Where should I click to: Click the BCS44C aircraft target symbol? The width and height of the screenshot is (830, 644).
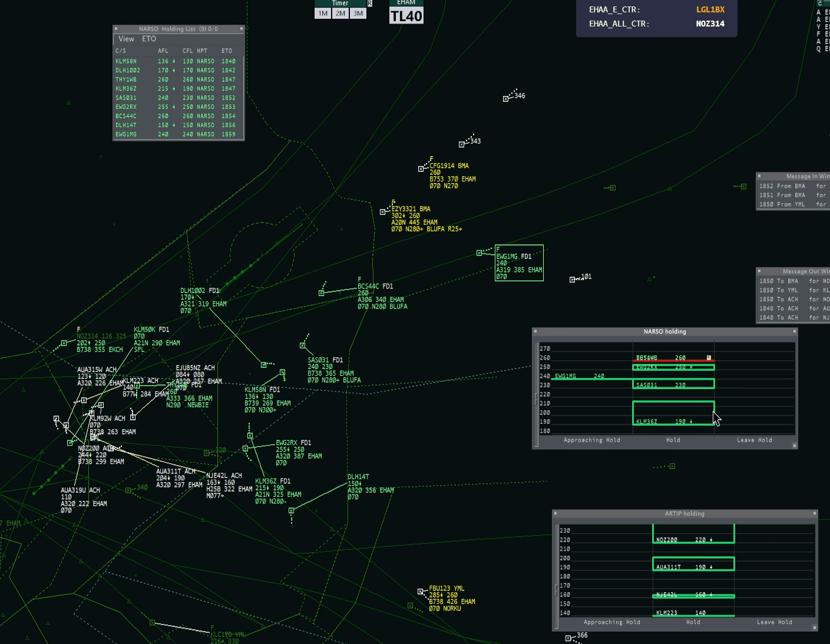tap(321, 293)
